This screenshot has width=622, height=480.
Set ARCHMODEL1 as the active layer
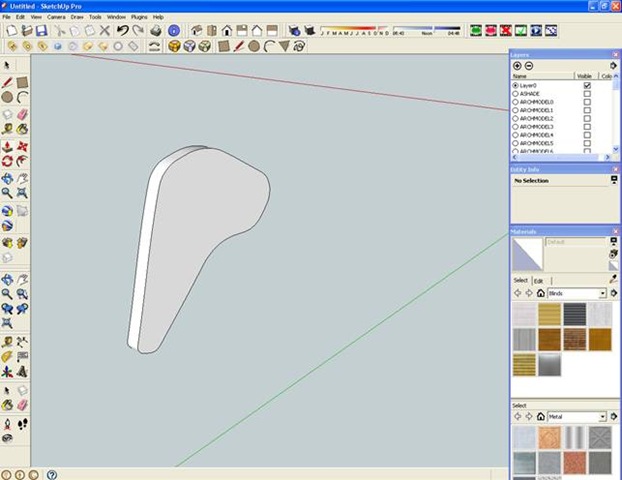(x=515, y=110)
